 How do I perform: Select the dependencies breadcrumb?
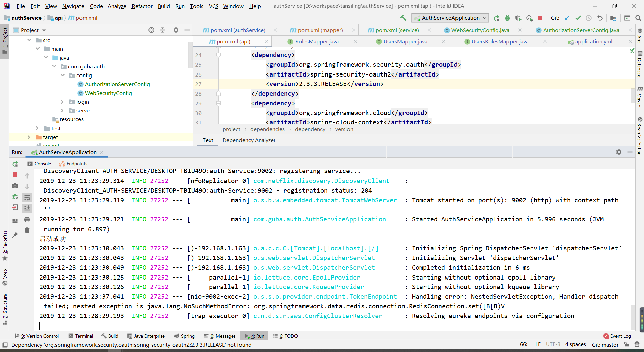pyautogui.click(x=267, y=129)
